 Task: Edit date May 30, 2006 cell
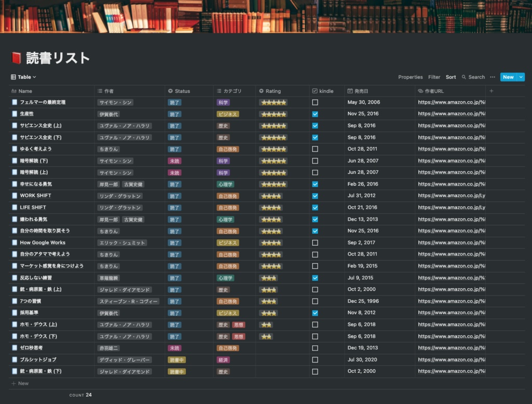click(363, 102)
